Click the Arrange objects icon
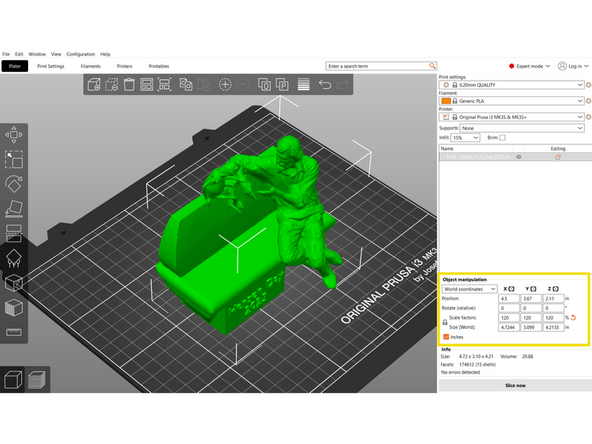The height and width of the screenshot is (444, 592). point(146,84)
